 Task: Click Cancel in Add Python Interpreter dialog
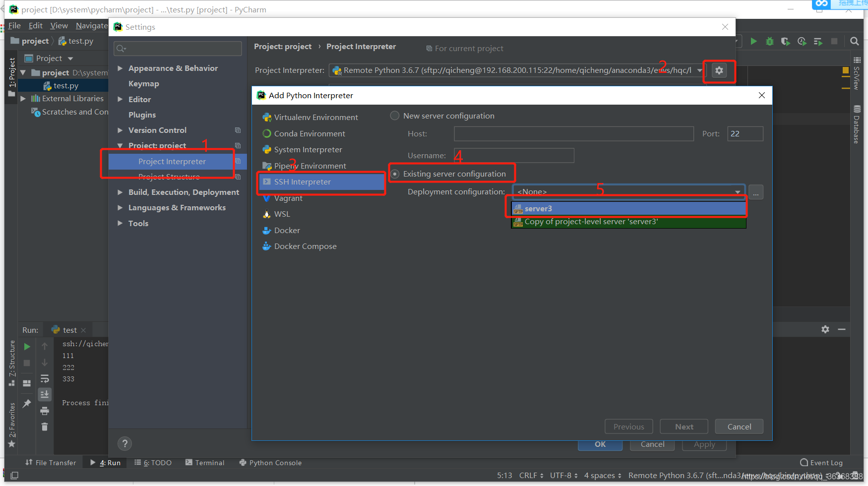pos(739,427)
